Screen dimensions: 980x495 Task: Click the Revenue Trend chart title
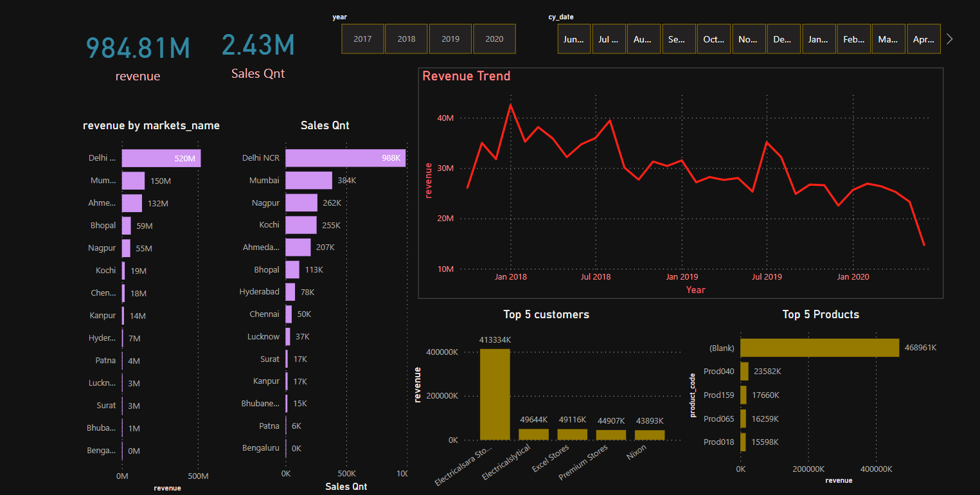[466, 76]
